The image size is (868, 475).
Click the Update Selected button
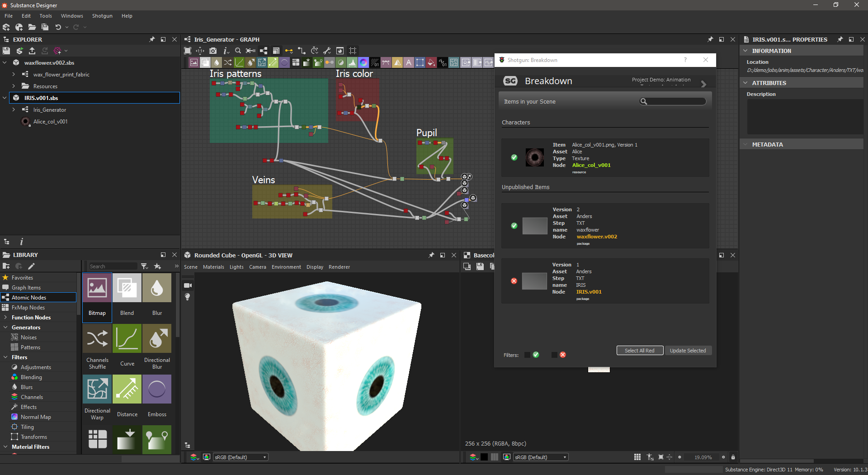click(x=688, y=351)
